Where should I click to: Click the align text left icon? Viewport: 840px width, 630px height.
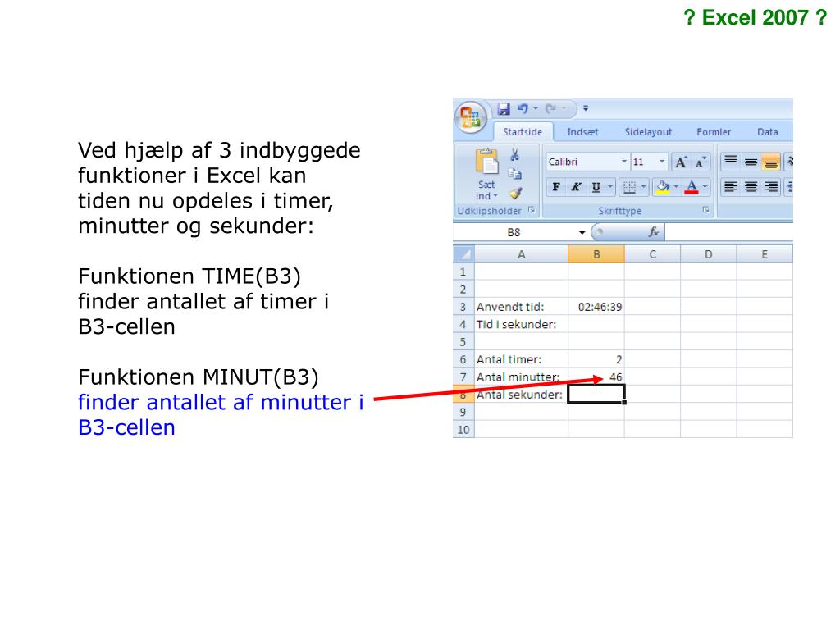[x=731, y=186]
